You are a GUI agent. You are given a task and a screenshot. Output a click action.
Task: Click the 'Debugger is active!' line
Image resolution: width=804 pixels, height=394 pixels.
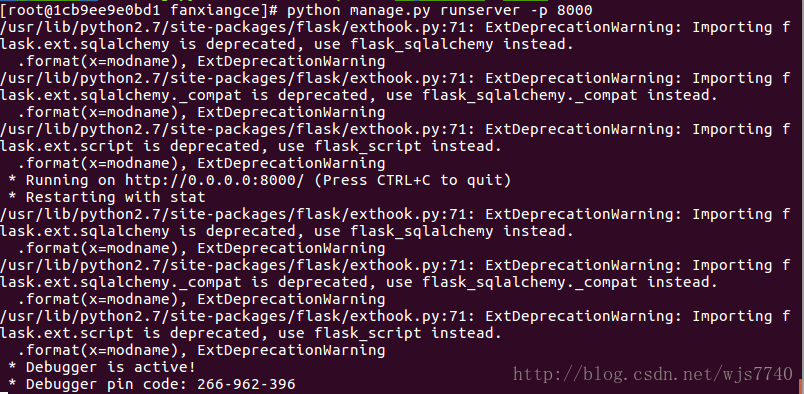[102, 367]
